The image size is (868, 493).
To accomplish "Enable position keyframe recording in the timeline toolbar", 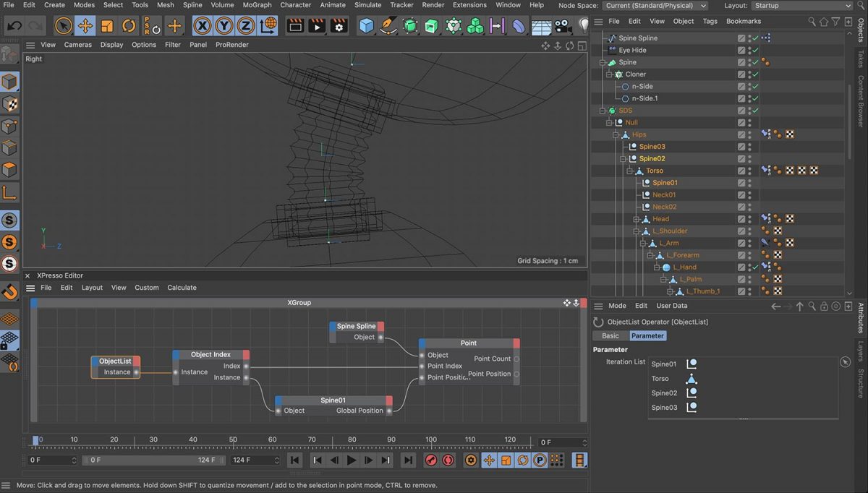I will click(x=489, y=460).
